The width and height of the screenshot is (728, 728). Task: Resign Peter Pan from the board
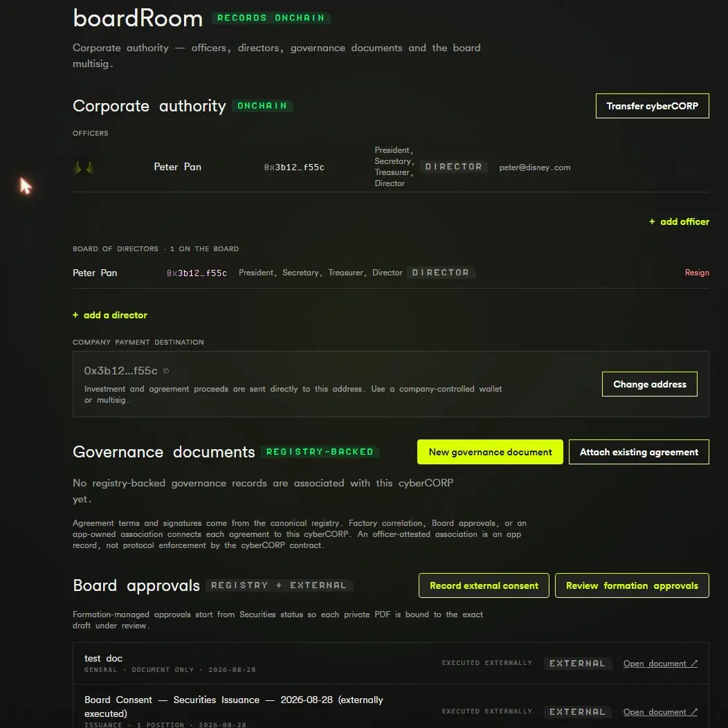[697, 273]
